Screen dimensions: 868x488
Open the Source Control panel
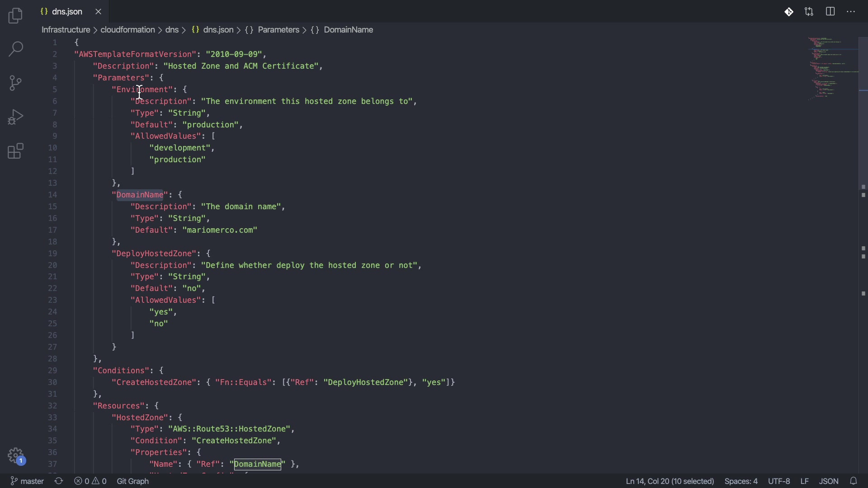[15, 83]
